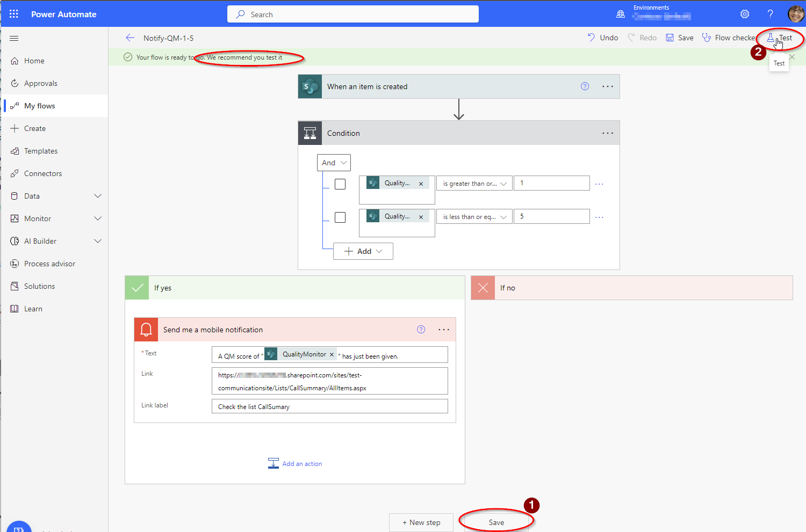Dismiss the flow ready notification

tap(792, 57)
